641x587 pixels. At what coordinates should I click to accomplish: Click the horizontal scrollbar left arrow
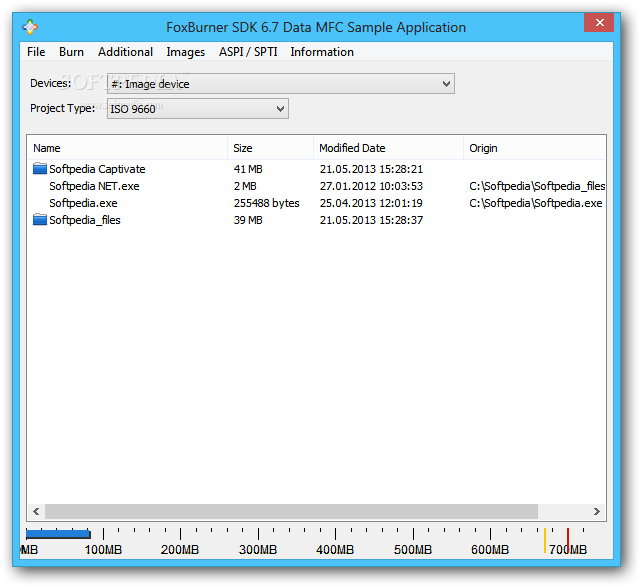click(x=36, y=511)
